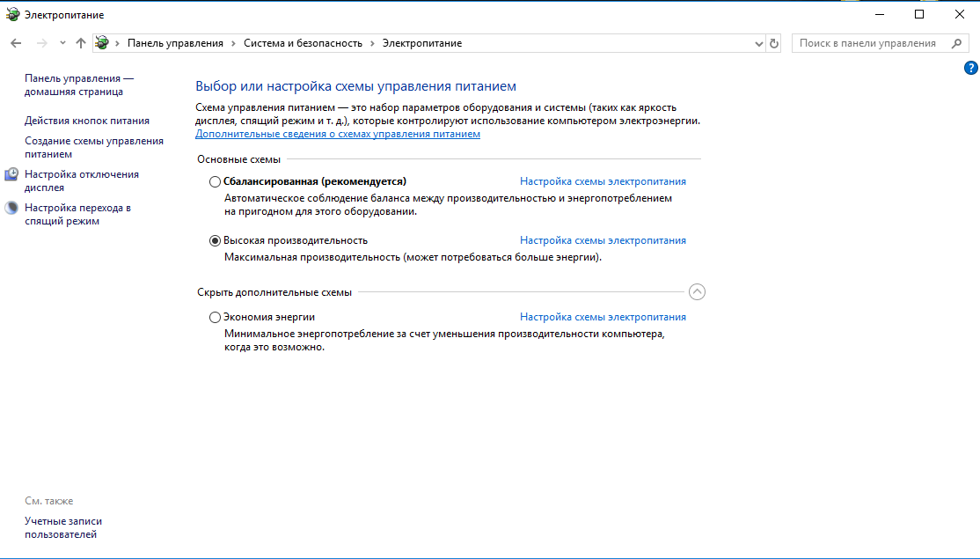Maximize the Электропитание window
This screenshot has width=980, height=559.
pyautogui.click(x=918, y=14)
